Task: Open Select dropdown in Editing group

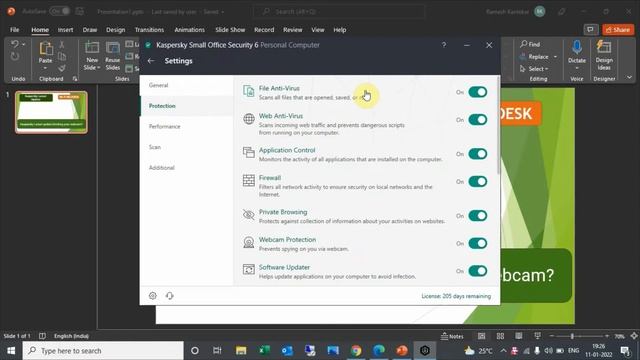Action: pos(534,69)
